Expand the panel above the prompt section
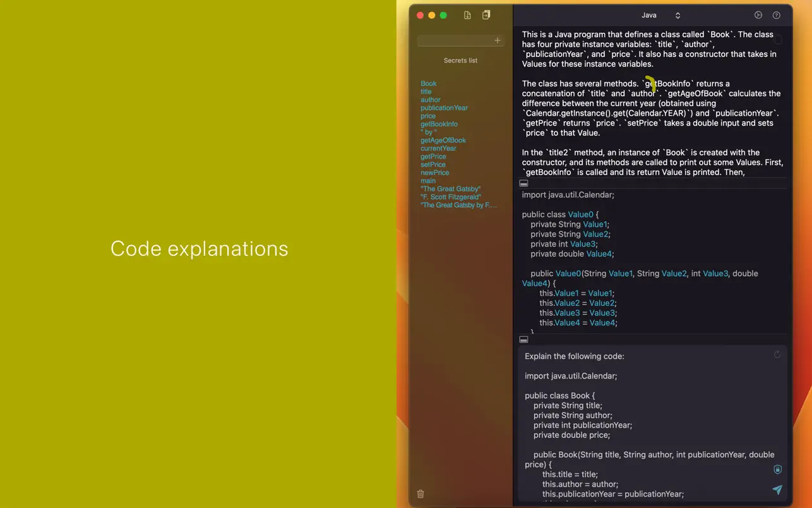The image size is (812, 508). coord(523,339)
